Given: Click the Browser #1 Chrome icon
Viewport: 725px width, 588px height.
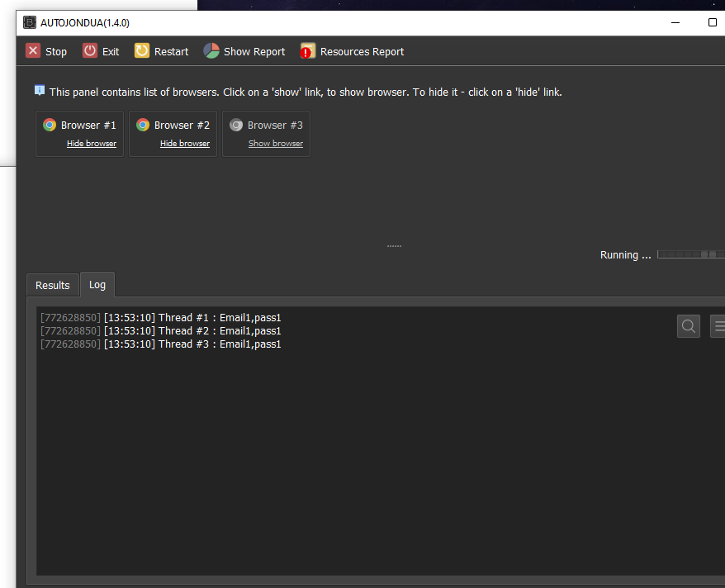Looking at the screenshot, I should tap(50, 125).
